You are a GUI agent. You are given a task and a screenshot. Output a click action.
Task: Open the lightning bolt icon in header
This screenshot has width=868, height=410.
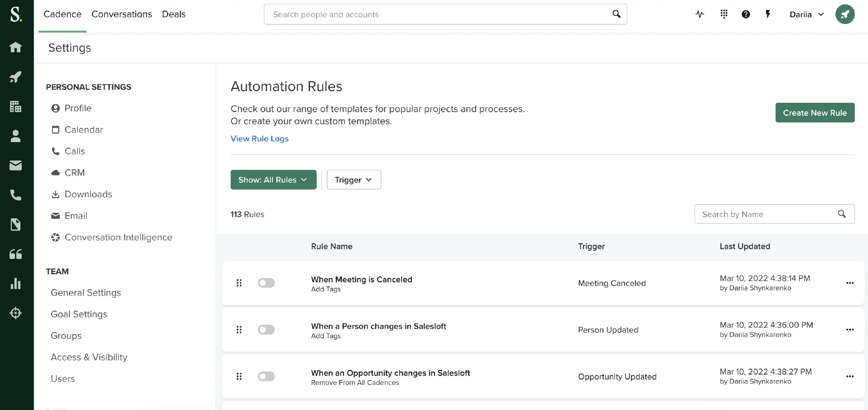(x=768, y=14)
